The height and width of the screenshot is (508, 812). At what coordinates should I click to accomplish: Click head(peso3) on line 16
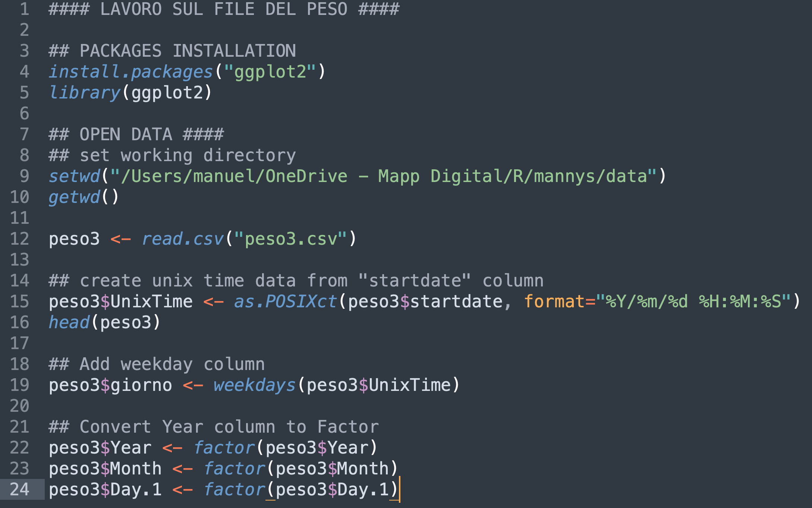coord(105,322)
